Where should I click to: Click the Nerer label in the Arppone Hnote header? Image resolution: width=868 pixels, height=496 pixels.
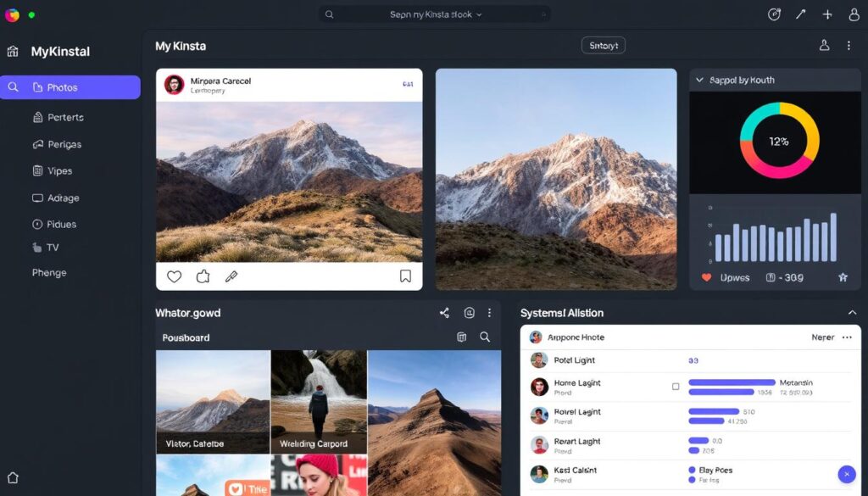click(x=822, y=337)
